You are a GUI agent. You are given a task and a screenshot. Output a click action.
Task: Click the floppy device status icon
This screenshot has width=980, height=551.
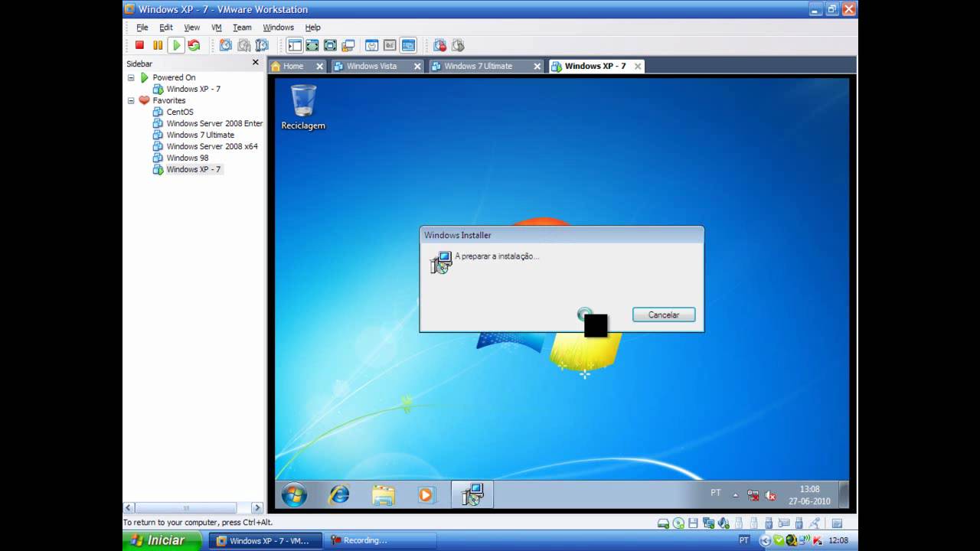click(693, 523)
